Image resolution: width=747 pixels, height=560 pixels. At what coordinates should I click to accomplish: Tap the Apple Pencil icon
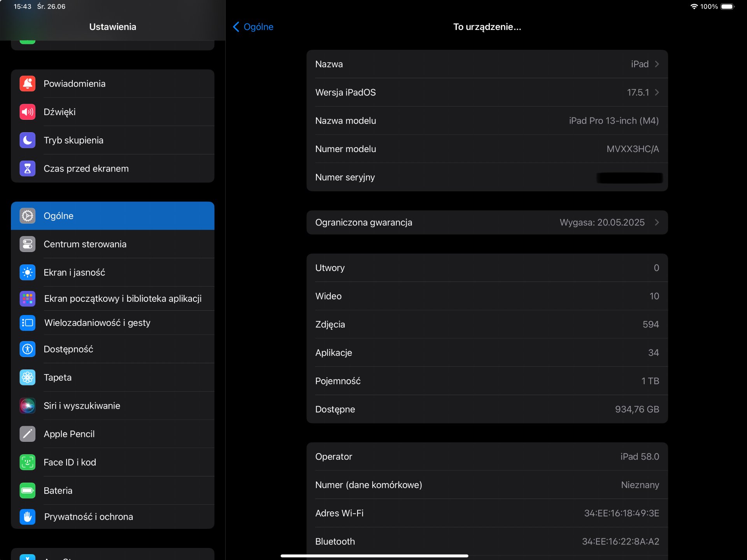tap(27, 434)
